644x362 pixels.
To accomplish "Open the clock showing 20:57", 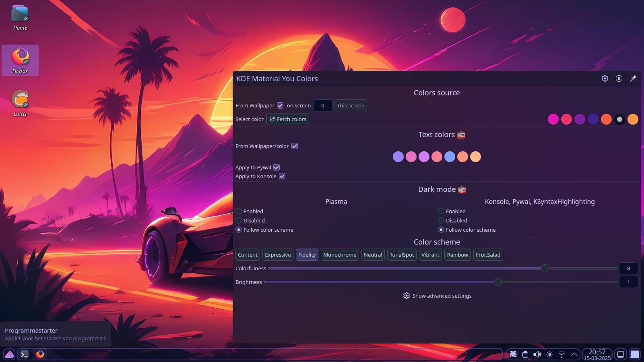I will tap(597, 354).
